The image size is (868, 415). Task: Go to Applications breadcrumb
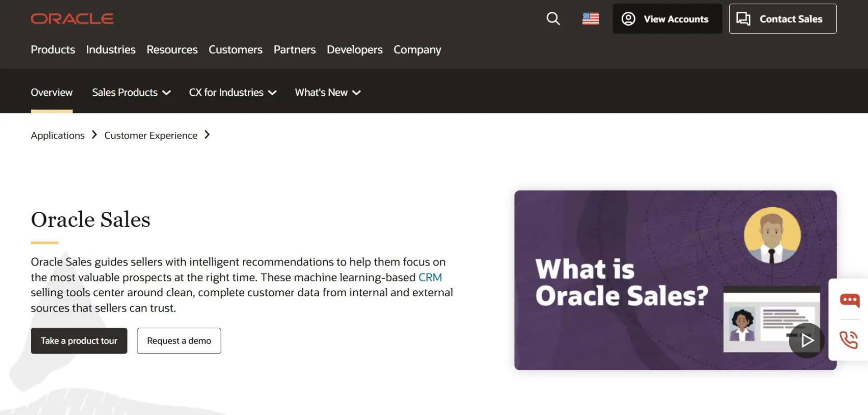tap(57, 135)
